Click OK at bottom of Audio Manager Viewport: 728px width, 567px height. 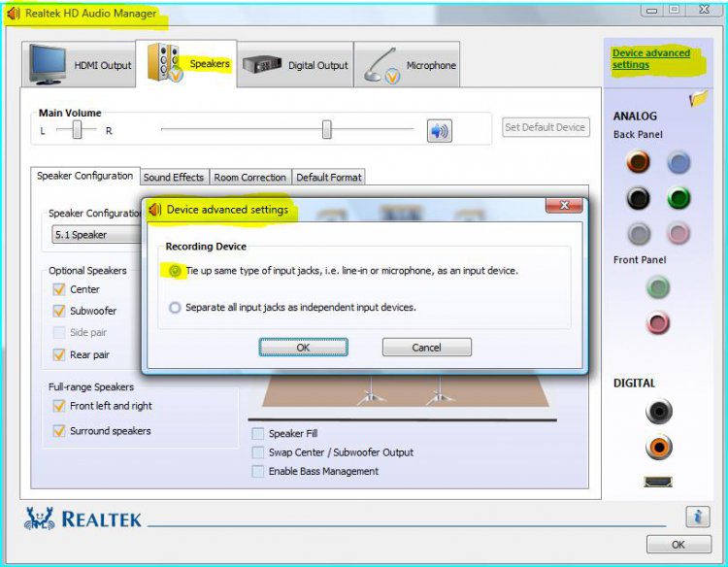[678, 545]
